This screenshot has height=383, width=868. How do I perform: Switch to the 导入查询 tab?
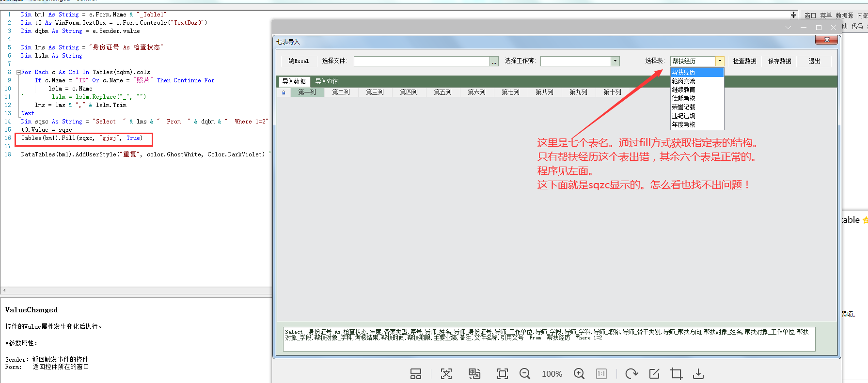click(327, 81)
